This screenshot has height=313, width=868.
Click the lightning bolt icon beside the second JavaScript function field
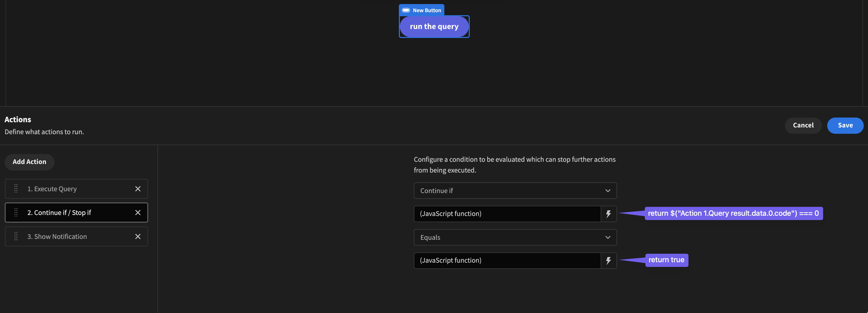pos(608,260)
